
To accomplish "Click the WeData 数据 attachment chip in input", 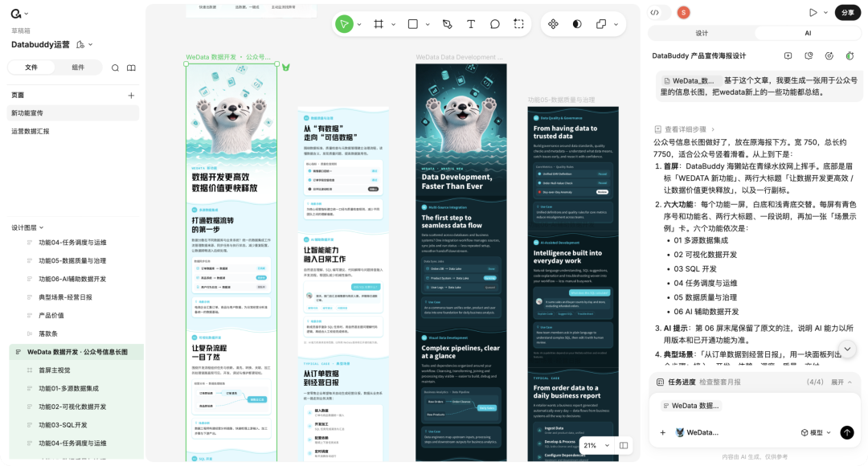I will pyautogui.click(x=691, y=406).
